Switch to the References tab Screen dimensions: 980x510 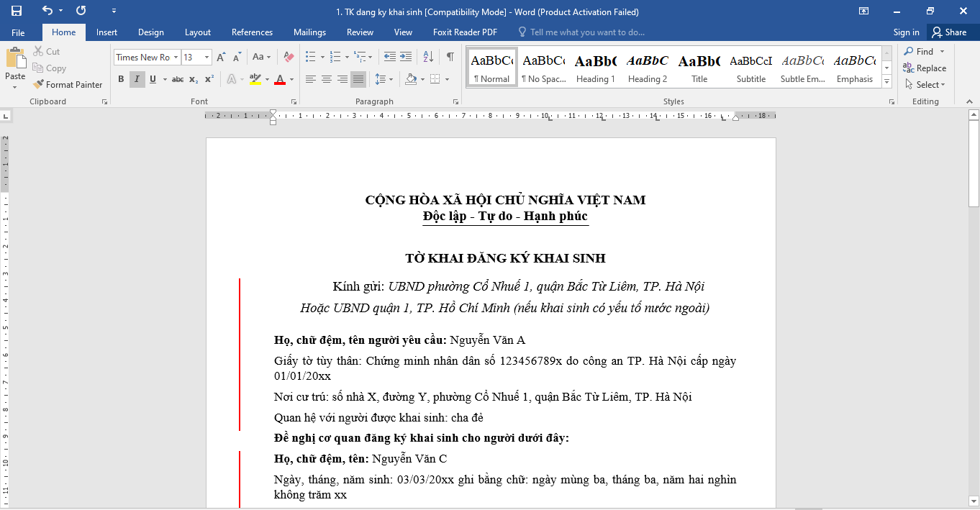(x=252, y=32)
